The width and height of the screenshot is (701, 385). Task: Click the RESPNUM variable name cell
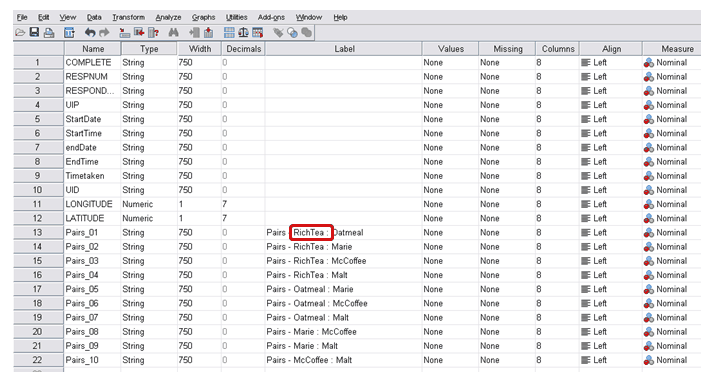(92, 77)
